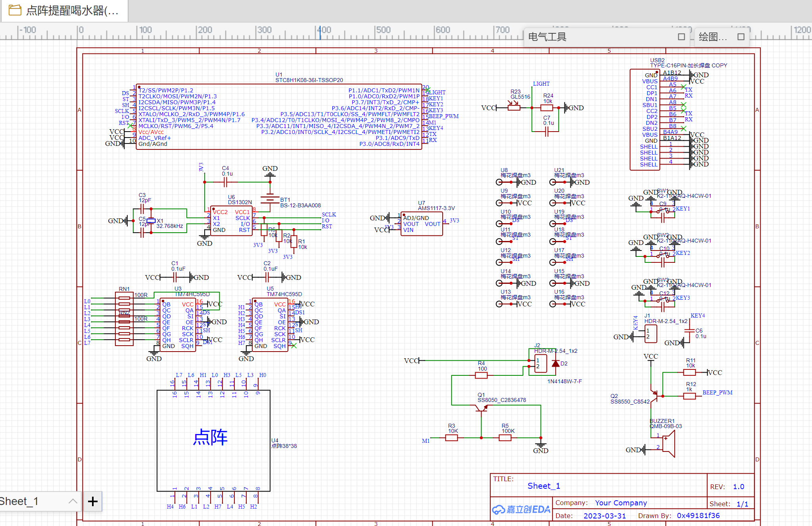Select the R24 10k resistor symbol
The width and height of the screenshot is (812, 526).
547,108
